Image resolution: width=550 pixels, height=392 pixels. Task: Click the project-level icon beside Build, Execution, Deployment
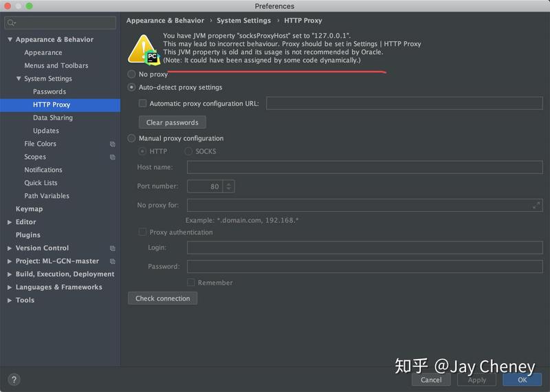click(x=113, y=274)
